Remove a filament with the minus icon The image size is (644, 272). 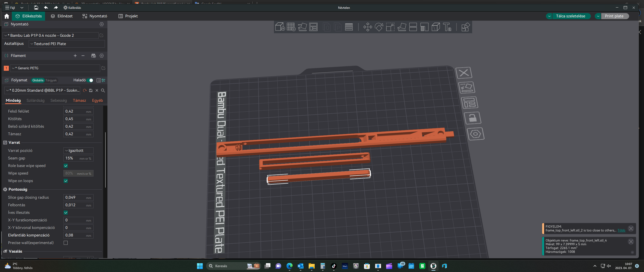tap(83, 56)
